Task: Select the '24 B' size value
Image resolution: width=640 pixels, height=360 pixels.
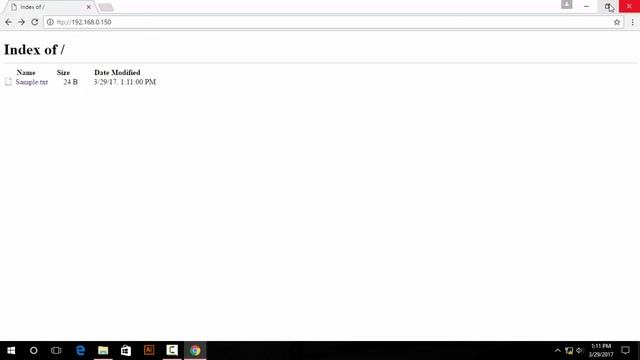Action: 71,82
